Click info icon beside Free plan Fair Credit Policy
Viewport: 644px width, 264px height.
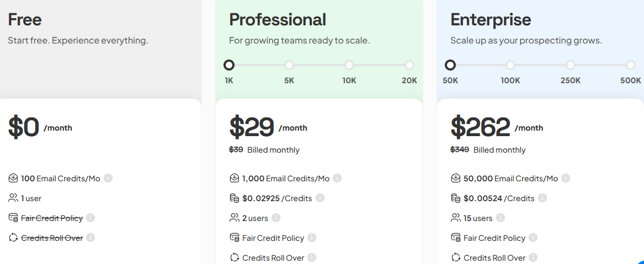point(91,218)
